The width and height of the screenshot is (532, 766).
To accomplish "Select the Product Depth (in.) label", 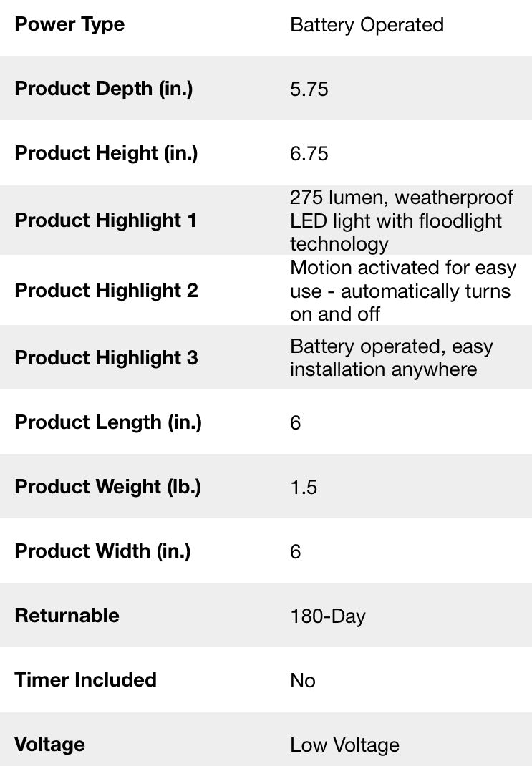I will click(x=104, y=89).
